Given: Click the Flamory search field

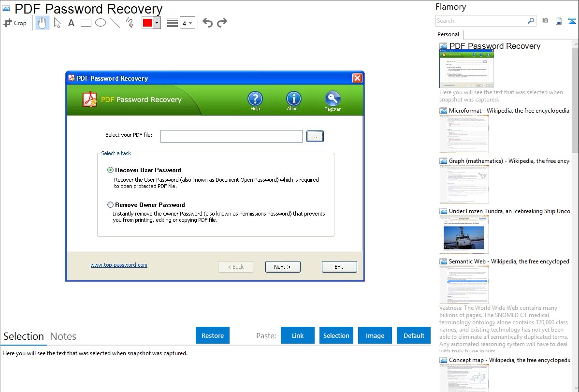Looking at the screenshot, I should [x=481, y=21].
